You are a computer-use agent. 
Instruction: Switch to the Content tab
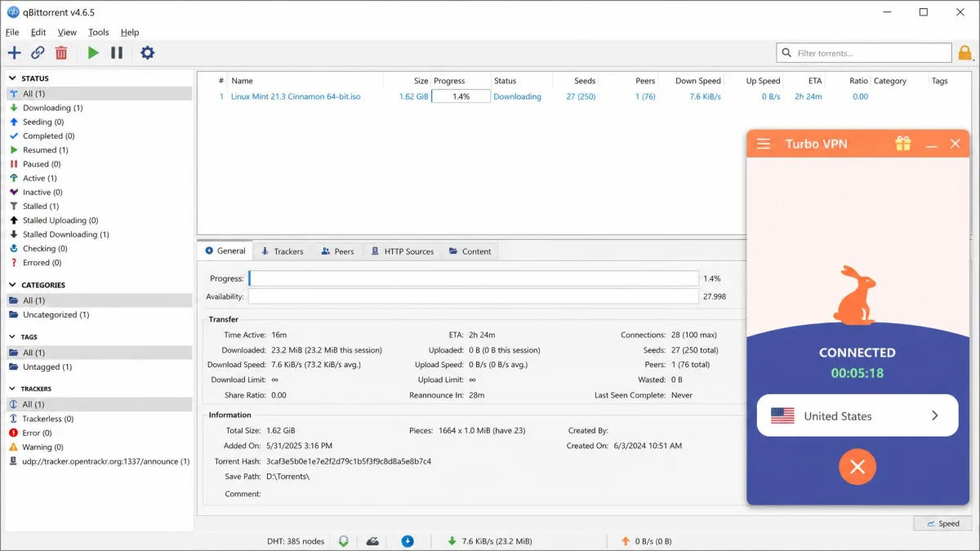[470, 251]
